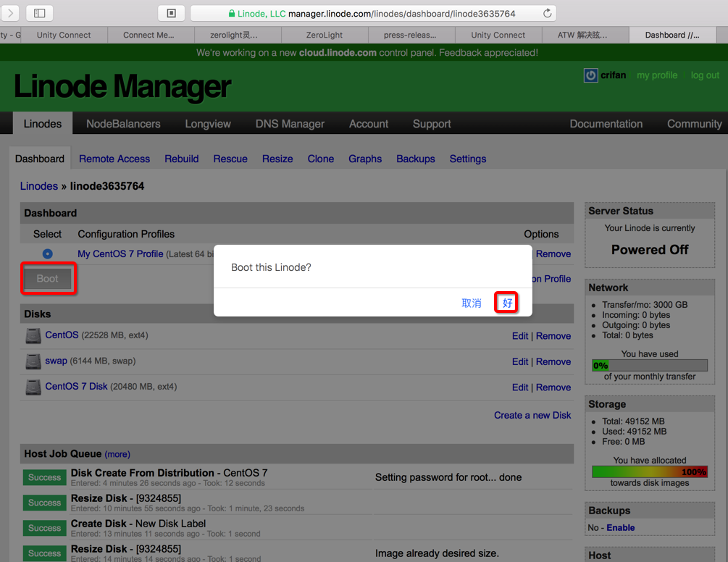Click the 100% storage allocation bar
728x562 pixels.
pyautogui.click(x=650, y=472)
